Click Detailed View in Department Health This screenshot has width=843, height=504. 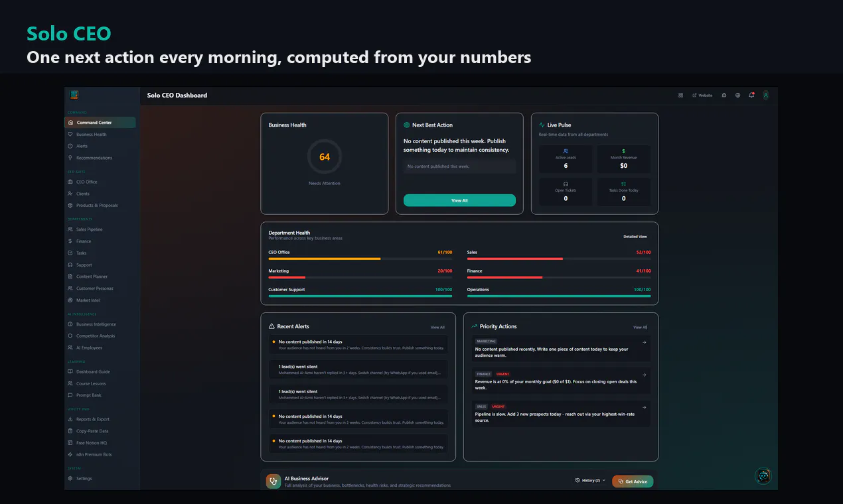(635, 237)
